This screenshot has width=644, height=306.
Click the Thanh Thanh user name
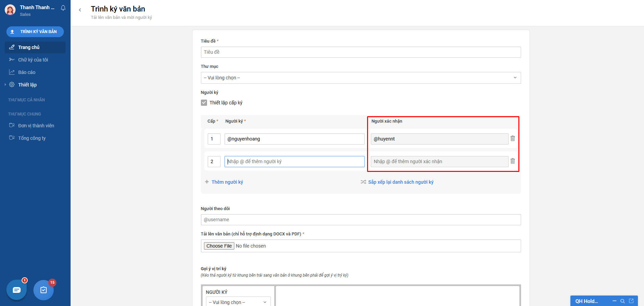[37, 7]
